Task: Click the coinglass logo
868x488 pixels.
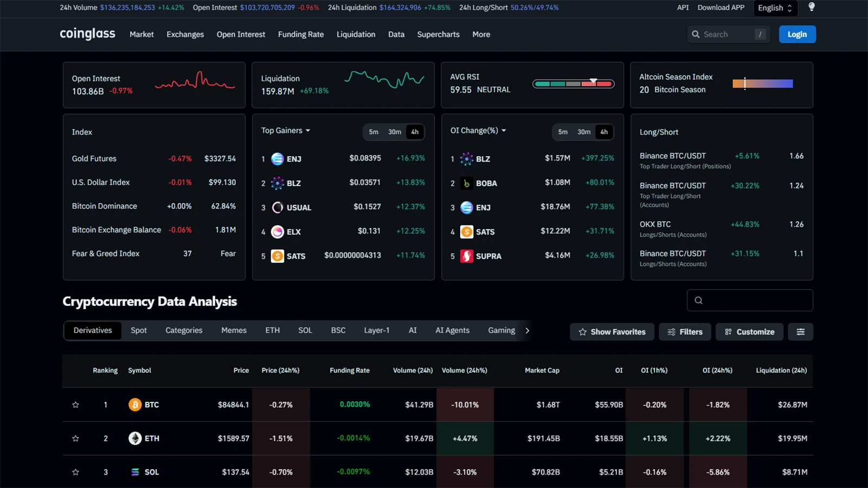Action: [x=87, y=34]
